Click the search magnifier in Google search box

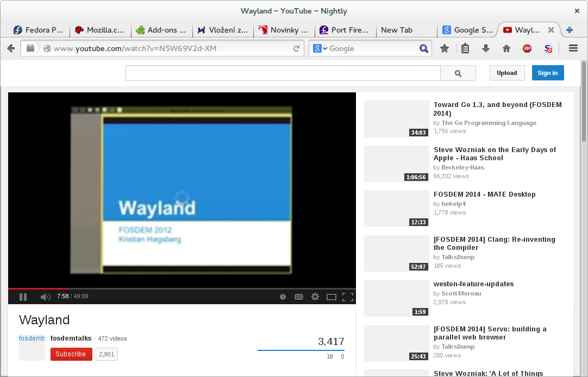click(424, 48)
